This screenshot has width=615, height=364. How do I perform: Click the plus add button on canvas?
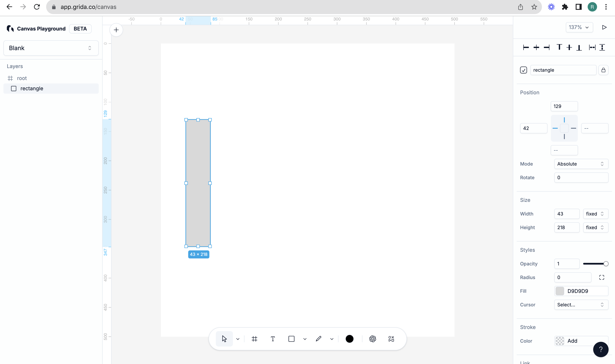pos(116,30)
